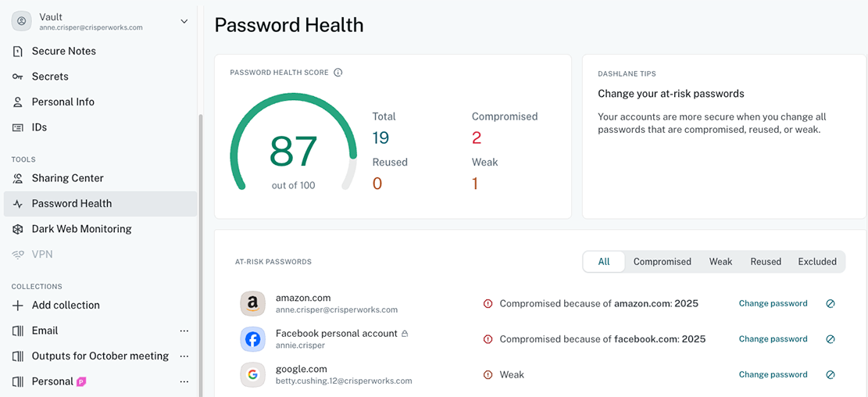Click the Email collection icon
This screenshot has width=868, height=397.
tap(18, 331)
